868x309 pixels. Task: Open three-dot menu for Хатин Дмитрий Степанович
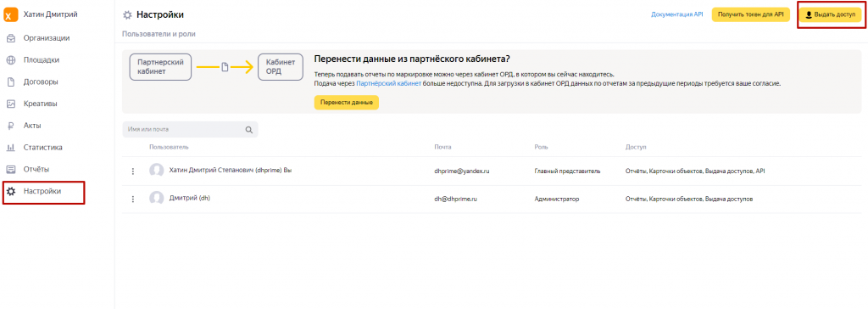(x=133, y=171)
